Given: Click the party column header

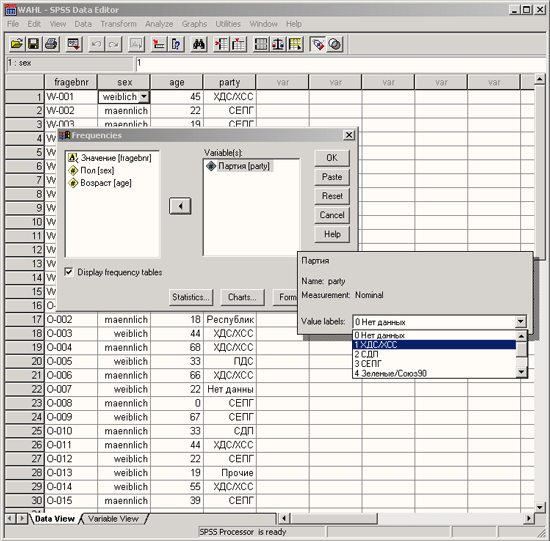Looking at the screenshot, I should (230, 82).
